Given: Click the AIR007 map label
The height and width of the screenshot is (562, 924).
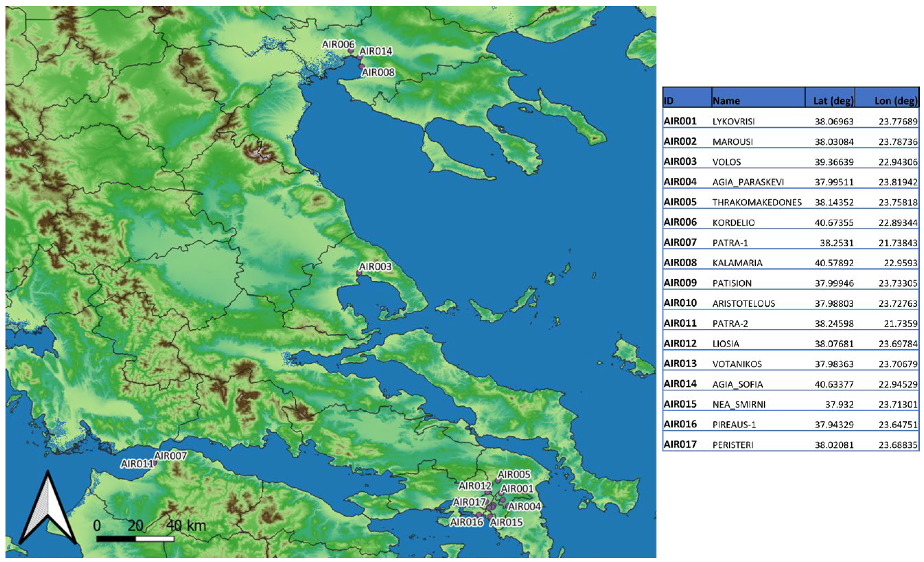Looking at the screenshot, I should (170, 456).
